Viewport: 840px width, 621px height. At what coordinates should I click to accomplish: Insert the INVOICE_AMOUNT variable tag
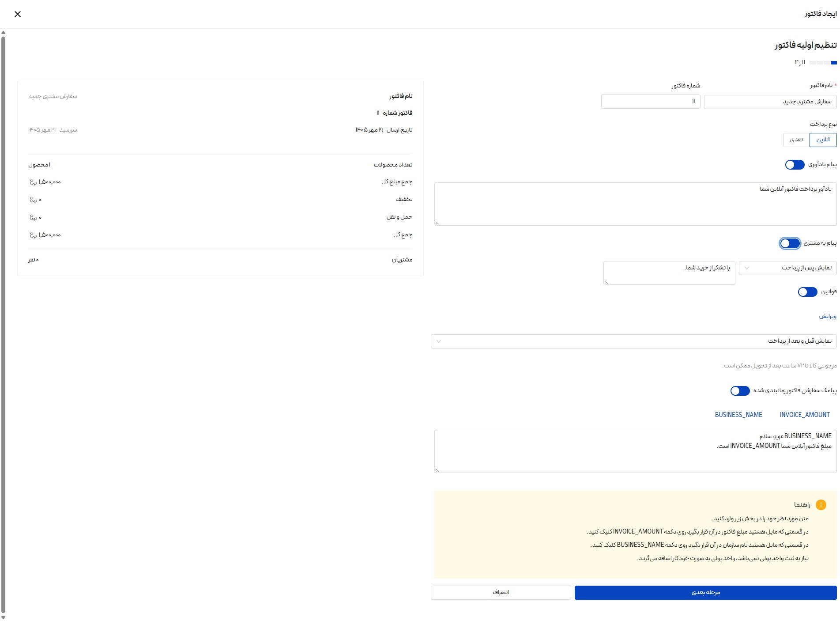point(805,415)
